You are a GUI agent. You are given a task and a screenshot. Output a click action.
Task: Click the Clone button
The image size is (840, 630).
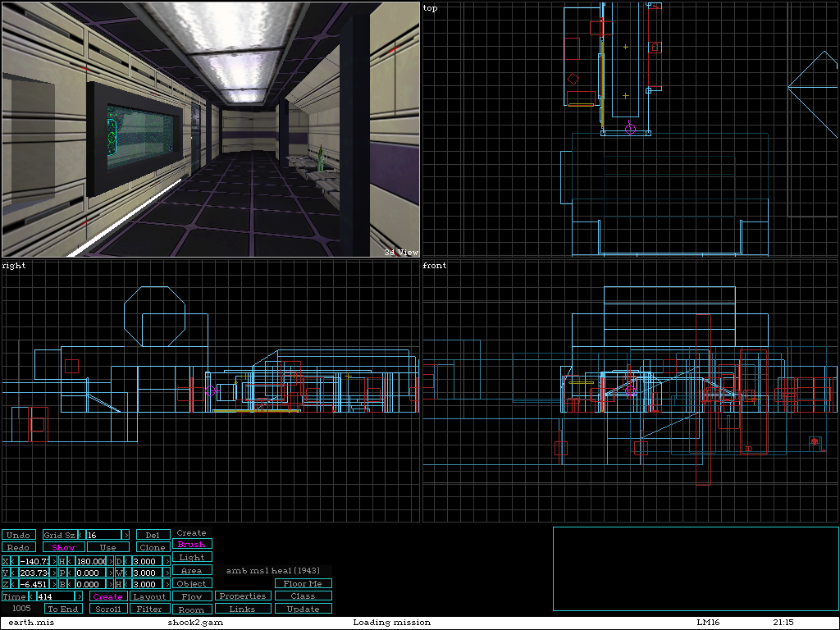(x=153, y=547)
